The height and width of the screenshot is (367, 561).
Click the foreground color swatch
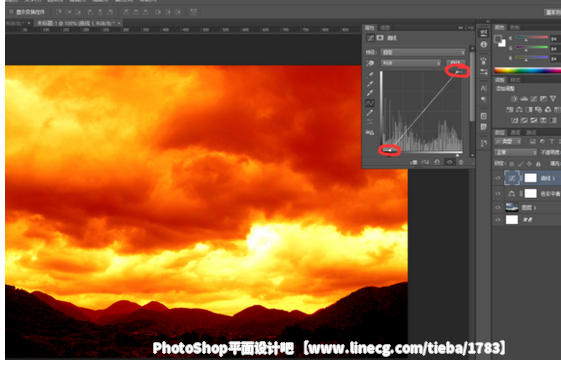[498, 39]
